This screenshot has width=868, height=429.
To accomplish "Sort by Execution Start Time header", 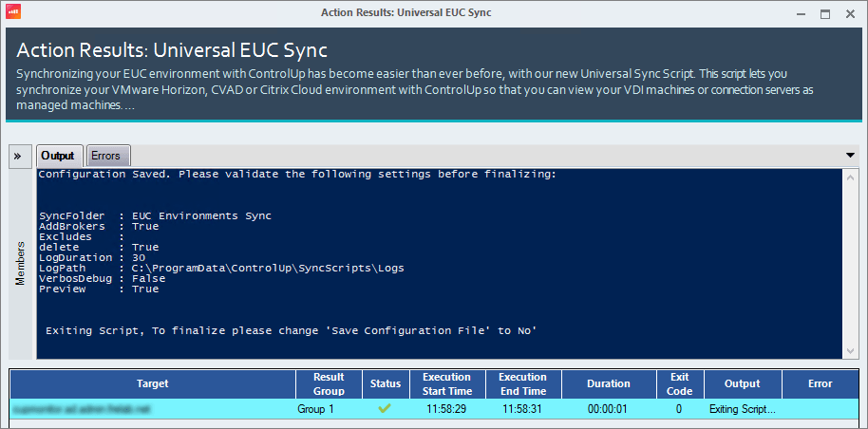I will [446, 383].
